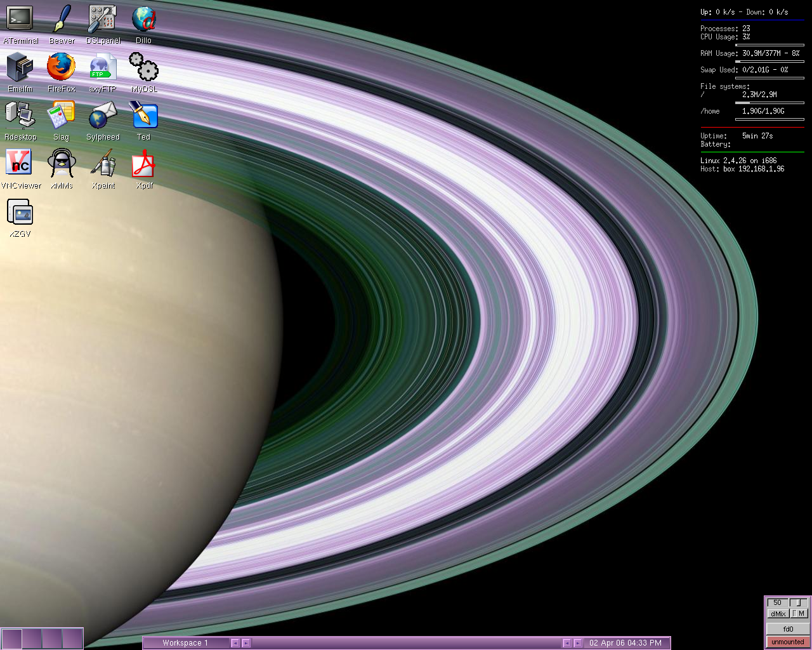Click the dMix button
Image resolution: width=812 pixels, height=650 pixels.
tap(778, 613)
